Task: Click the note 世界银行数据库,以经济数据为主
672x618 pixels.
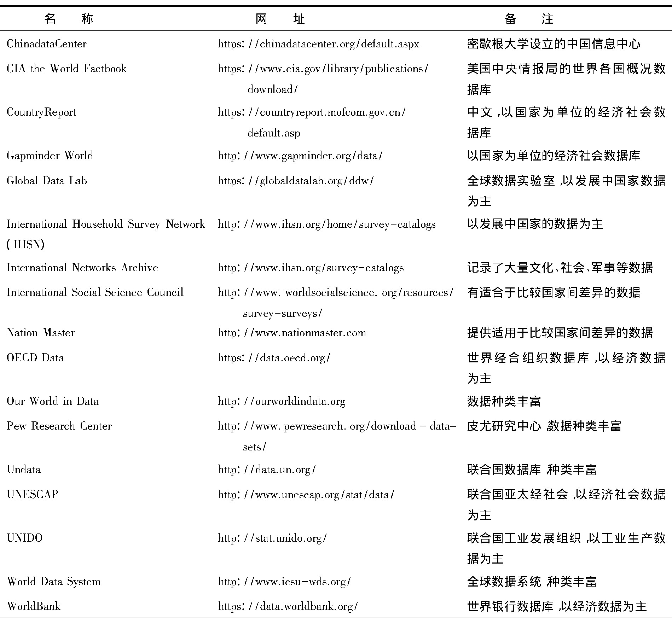Action: 557,607
